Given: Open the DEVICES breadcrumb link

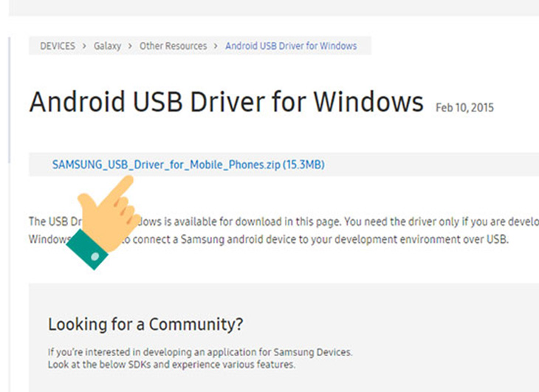Looking at the screenshot, I should coord(58,46).
